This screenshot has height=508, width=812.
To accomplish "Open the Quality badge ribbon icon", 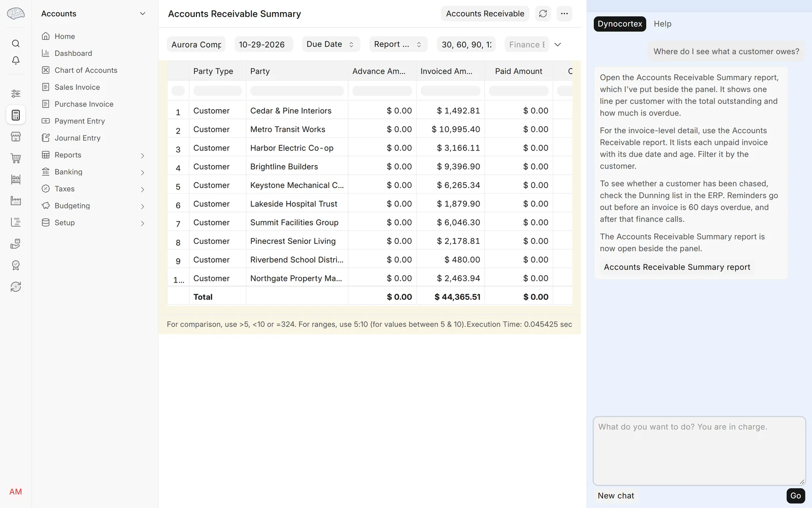I will click(16, 265).
